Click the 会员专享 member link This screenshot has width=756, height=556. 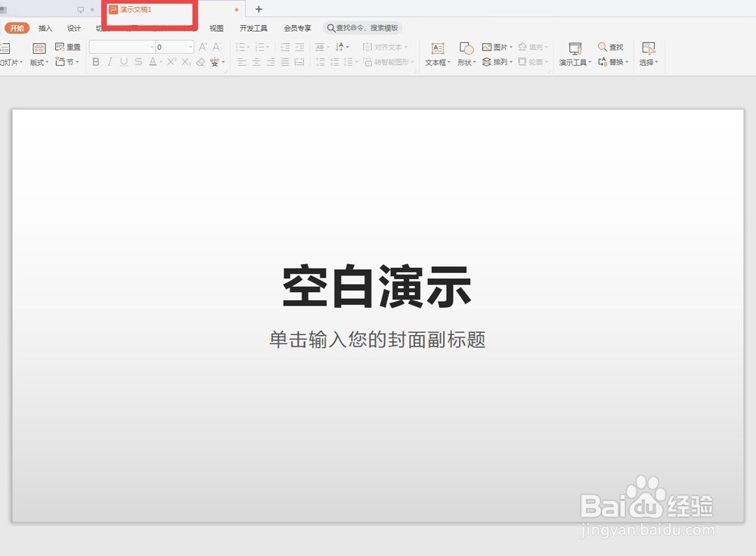coord(297,27)
